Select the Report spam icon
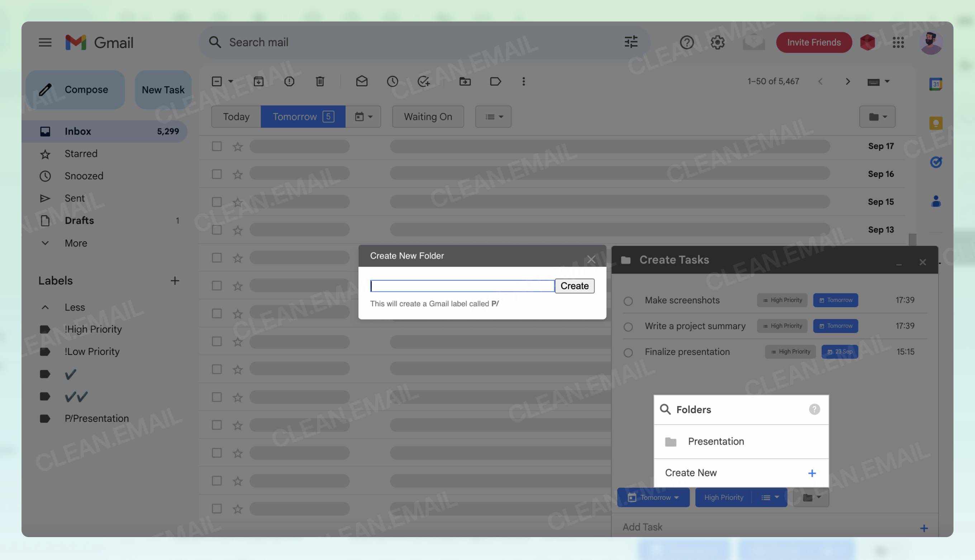Image resolution: width=975 pixels, height=560 pixels. click(289, 81)
